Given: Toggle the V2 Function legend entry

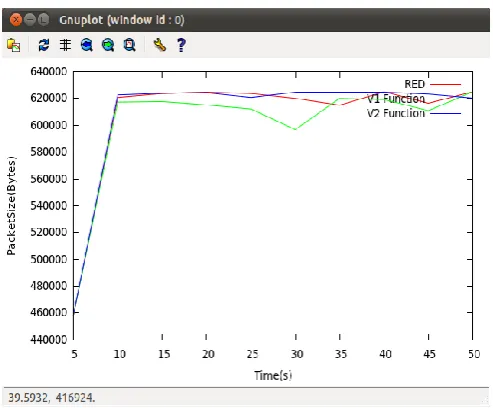Looking at the screenshot, I should click(396, 113).
